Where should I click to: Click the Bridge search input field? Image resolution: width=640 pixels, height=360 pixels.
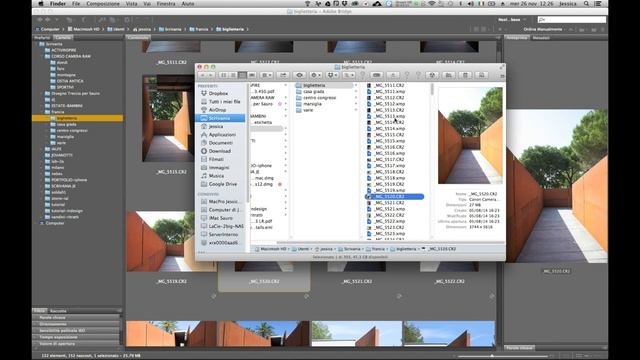571,20
